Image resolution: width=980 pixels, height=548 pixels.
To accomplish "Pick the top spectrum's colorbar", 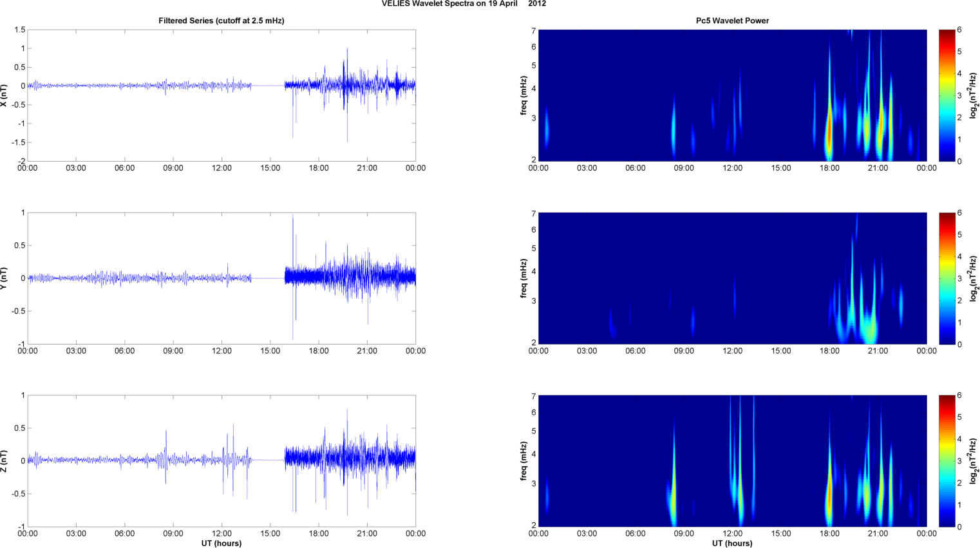I will click(x=947, y=95).
